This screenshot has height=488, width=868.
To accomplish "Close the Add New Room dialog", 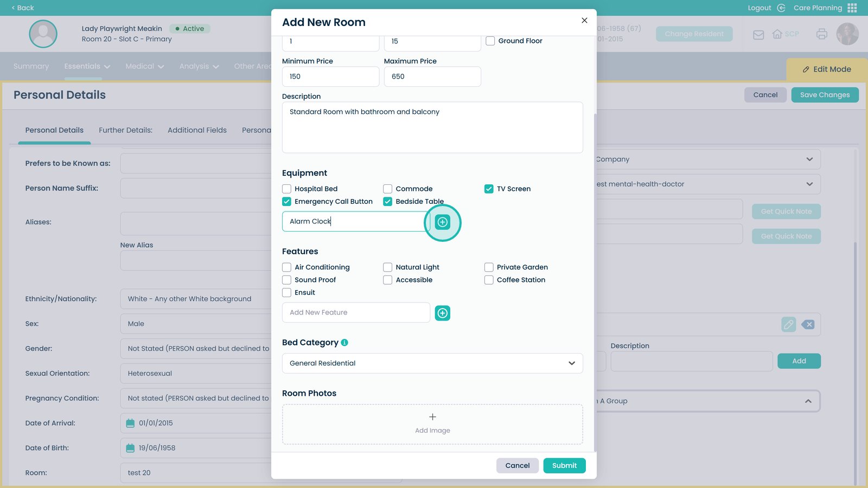I will click(x=584, y=21).
